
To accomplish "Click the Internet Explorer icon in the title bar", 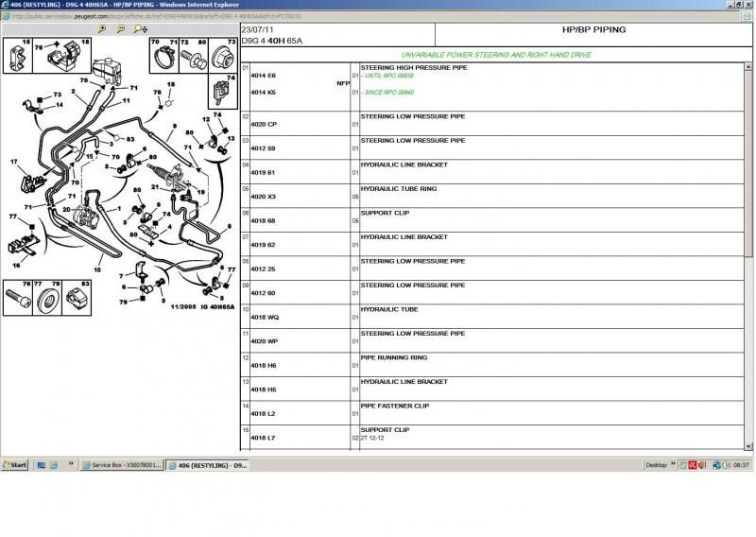I will pyautogui.click(x=5, y=5).
